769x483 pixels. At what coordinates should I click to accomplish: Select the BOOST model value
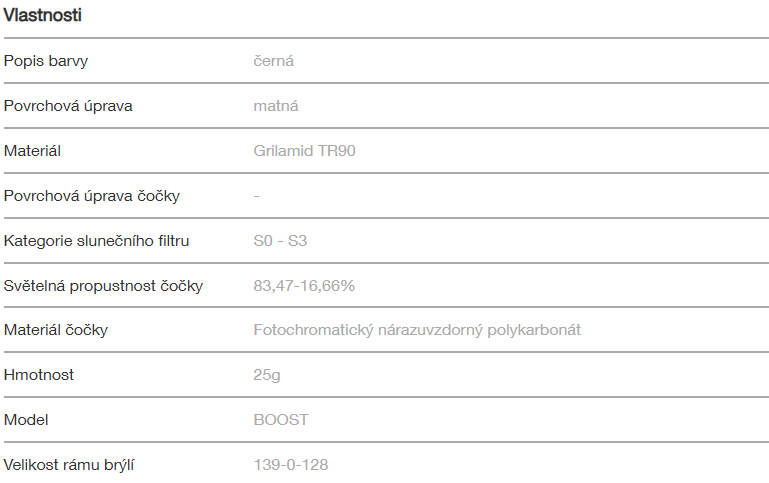pyautogui.click(x=281, y=420)
